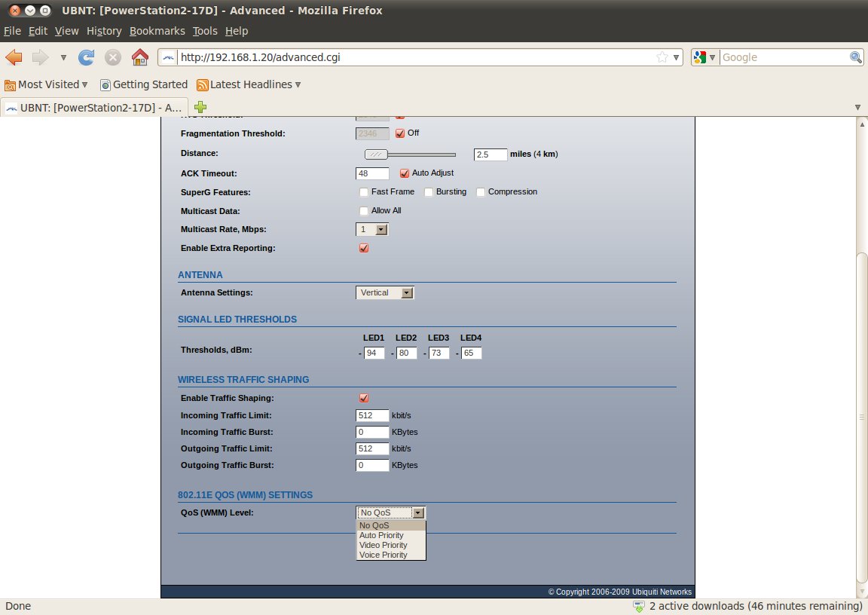Select Auto Priority option
The width and height of the screenshot is (868, 615).
[x=391, y=535]
